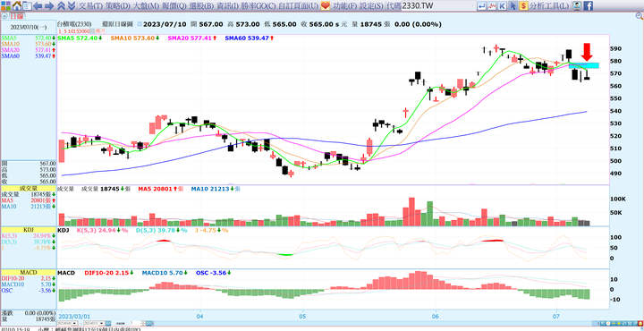Open the 勝率GO(C) menu
The width and height of the screenshot is (644, 331).
tap(258, 5)
